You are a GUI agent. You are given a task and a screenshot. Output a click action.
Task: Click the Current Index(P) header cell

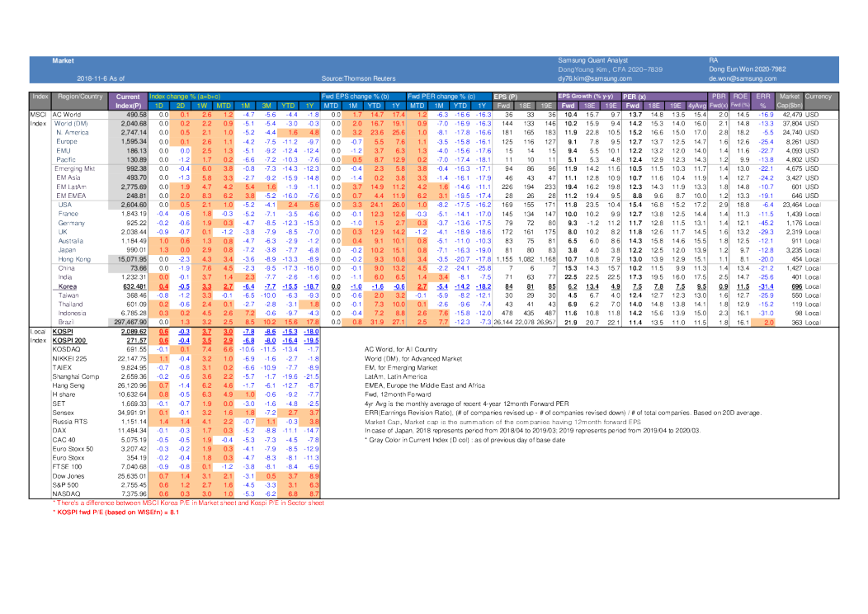tap(129, 101)
